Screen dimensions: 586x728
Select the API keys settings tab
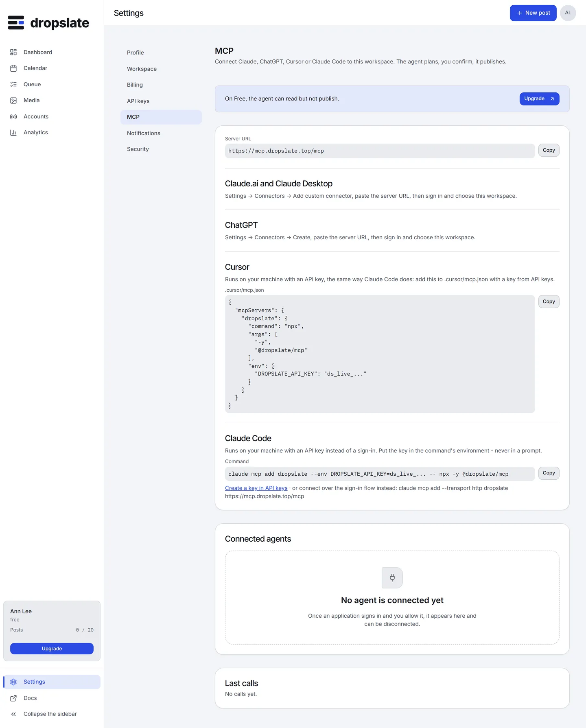[x=161, y=101]
